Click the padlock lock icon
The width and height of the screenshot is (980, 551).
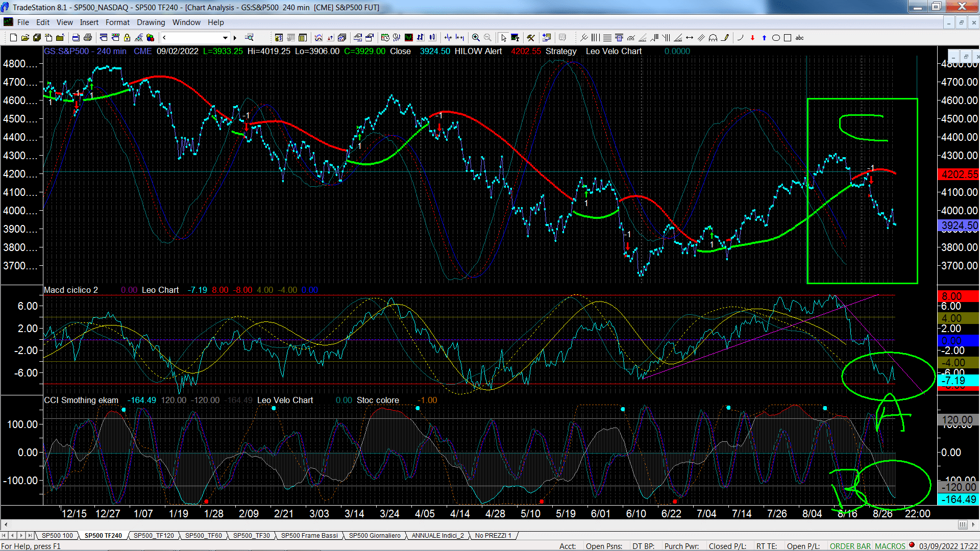coord(127,38)
